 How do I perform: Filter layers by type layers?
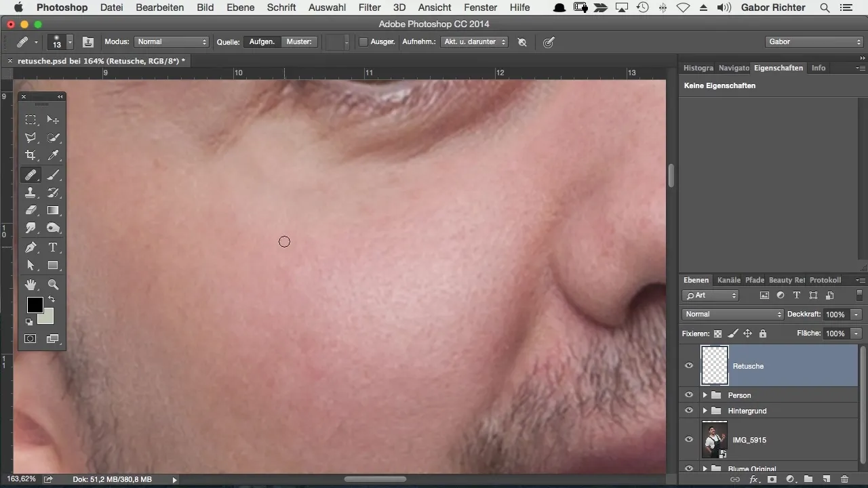pyautogui.click(x=797, y=296)
